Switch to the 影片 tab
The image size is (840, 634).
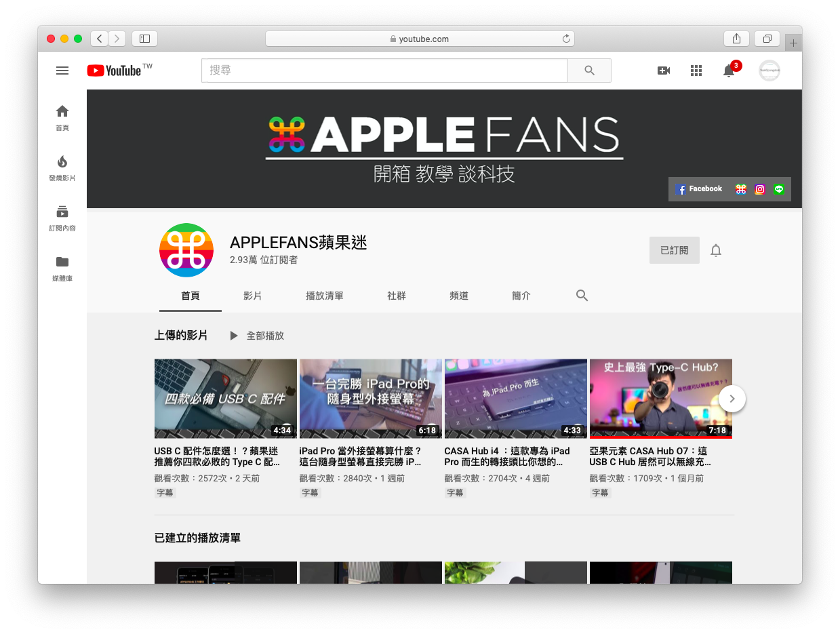[253, 296]
